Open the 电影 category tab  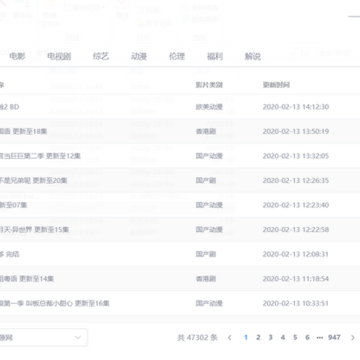pos(17,56)
